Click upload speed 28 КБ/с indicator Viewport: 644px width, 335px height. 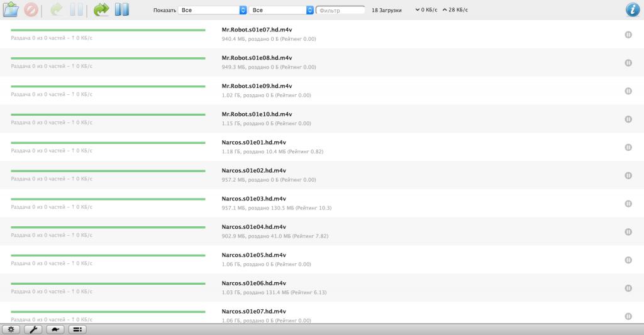point(455,10)
